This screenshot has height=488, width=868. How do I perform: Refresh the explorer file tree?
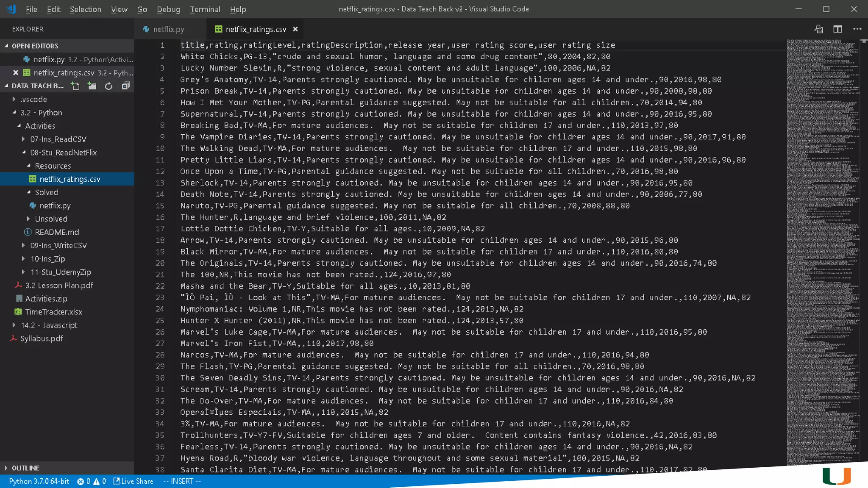(x=108, y=86)
